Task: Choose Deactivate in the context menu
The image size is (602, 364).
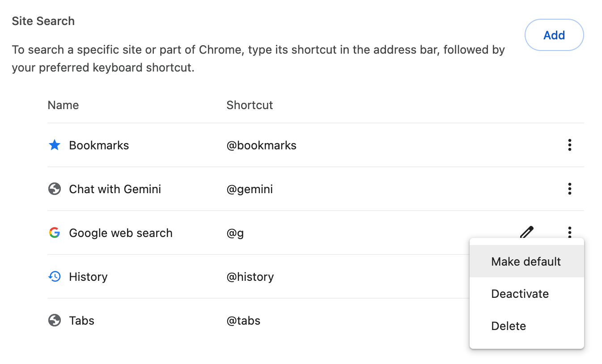Action: (x=520, y=293)
